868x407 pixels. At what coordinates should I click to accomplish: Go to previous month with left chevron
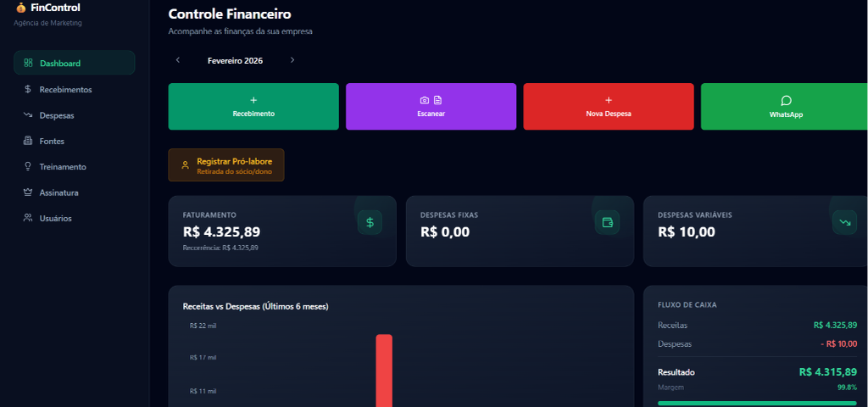(x=178, y=60)
